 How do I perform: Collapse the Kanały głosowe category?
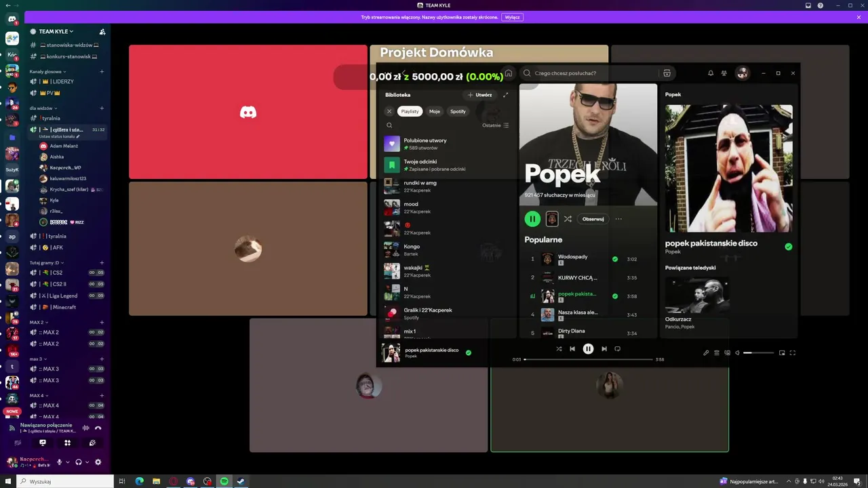coord(47,71)
